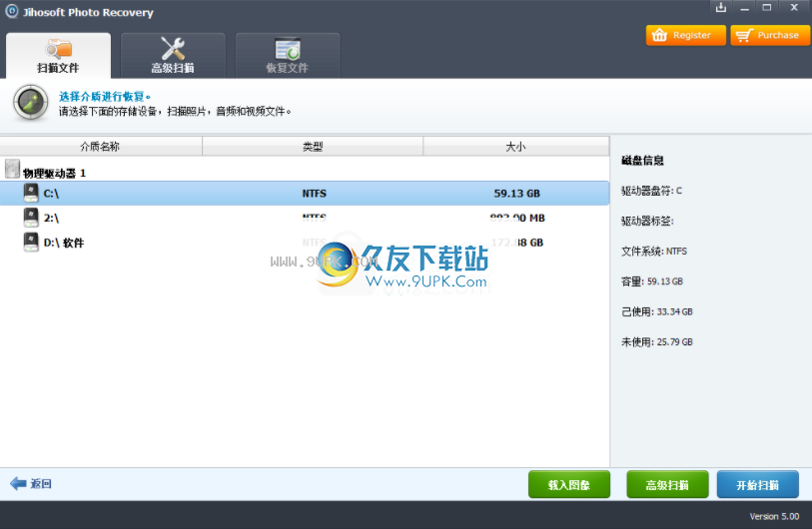Click the 未使用: 25.79 GB text

click(656, 342)
